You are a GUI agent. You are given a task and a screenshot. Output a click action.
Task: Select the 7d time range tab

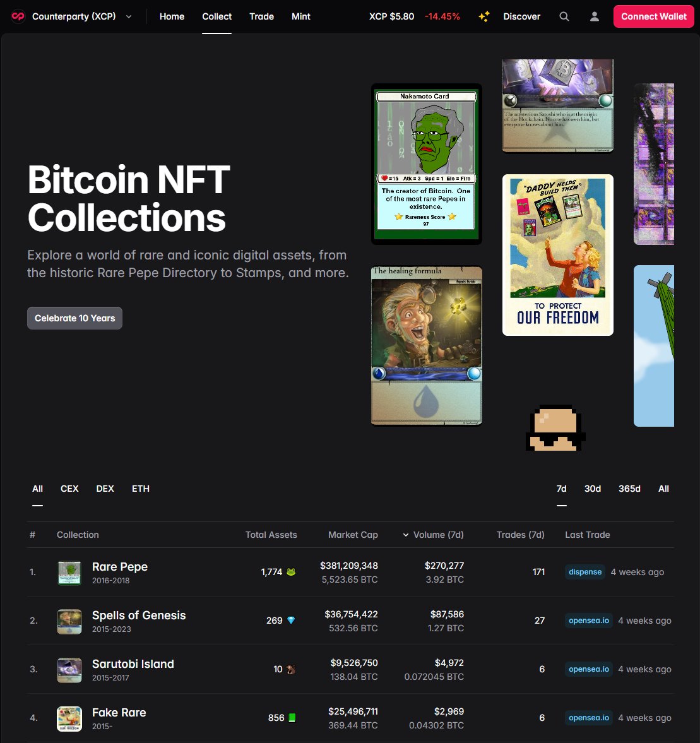coord(562,489)
